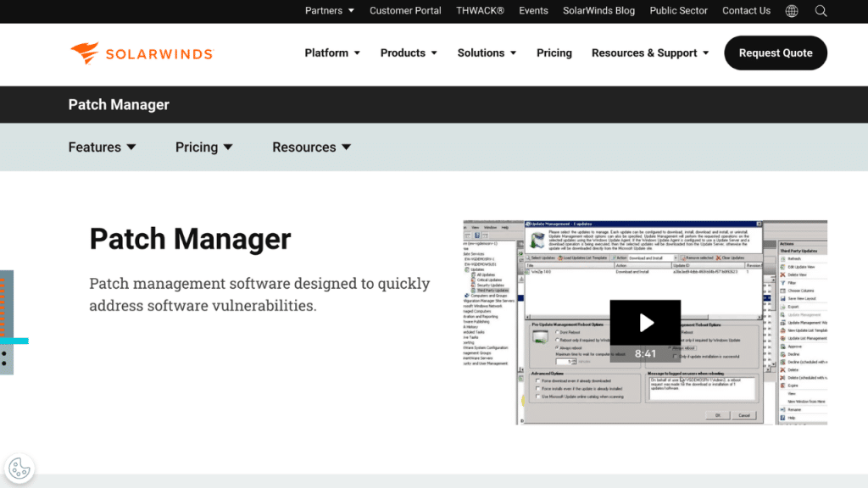Screen dimensions: 868x488
Task: Click the Pricing link in main navigation
Action: click(x=554, y=53)
